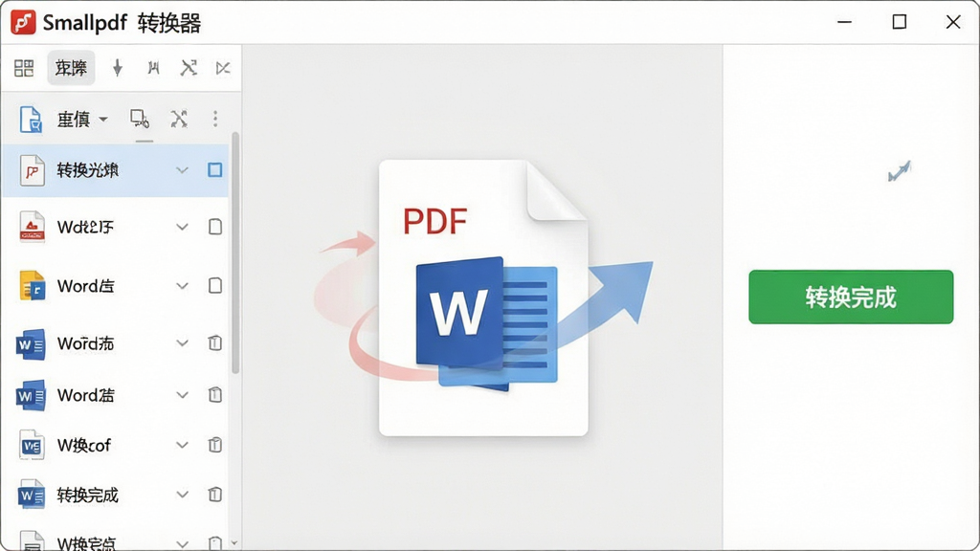Expand the chevron in the fifth list row
Viewport: 980px width, 551px height.
click(x=182, y=395)
